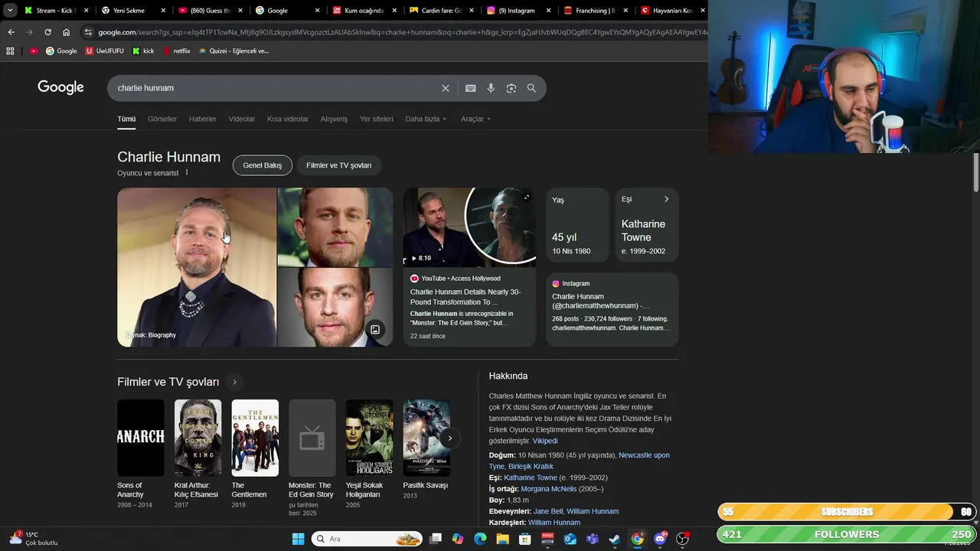The image size is (980, 551).
Task: Select the Tümü results tab
Action: pyautogui.click(x=126, y=119)
